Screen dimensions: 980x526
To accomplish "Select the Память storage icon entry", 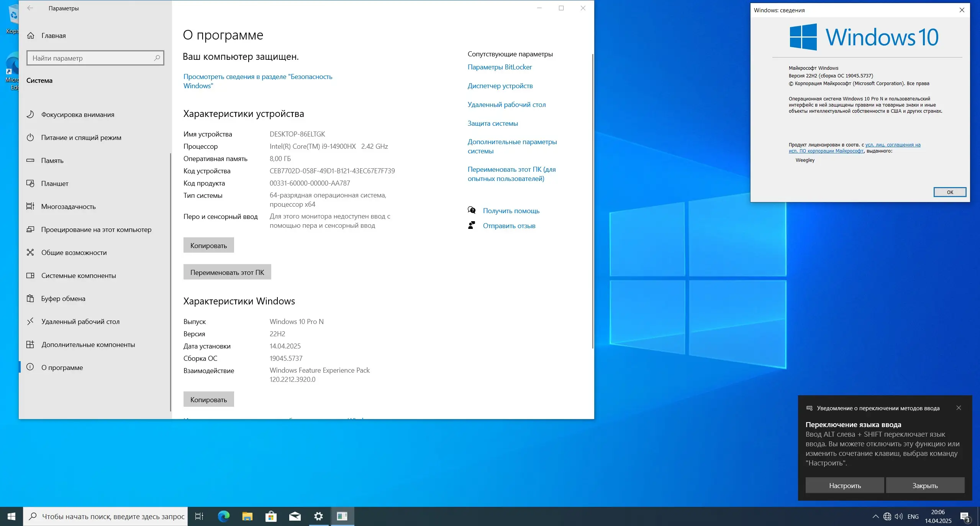I will [31, 161].
